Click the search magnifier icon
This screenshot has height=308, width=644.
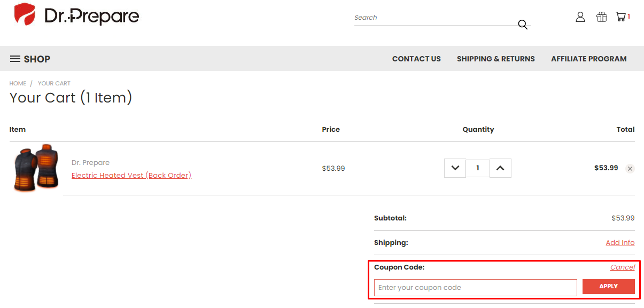coord(523,25)
